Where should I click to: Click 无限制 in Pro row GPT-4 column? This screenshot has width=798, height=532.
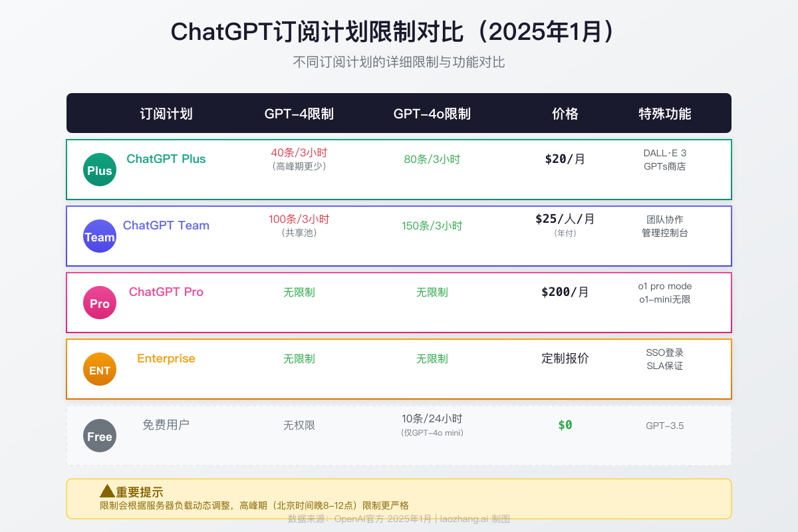tap(299, 293)
